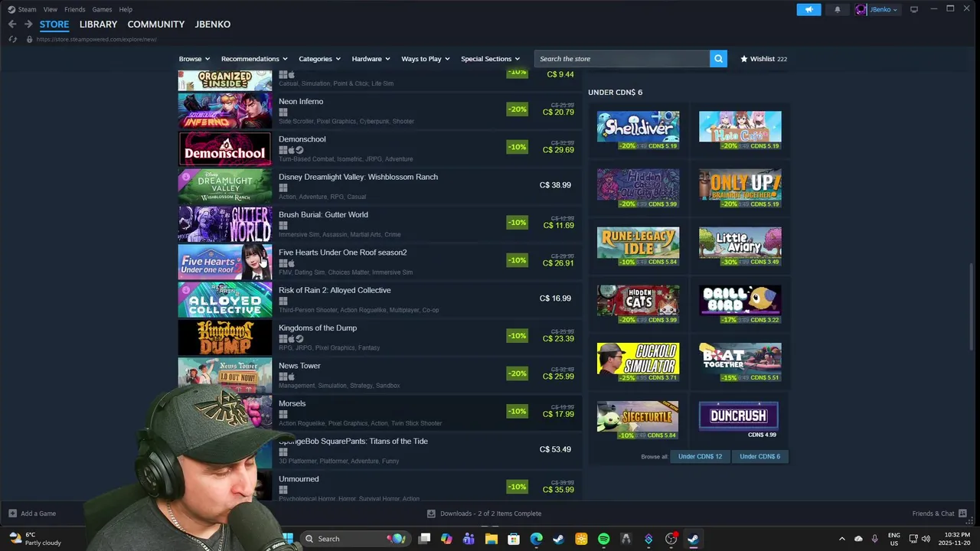980x551 pixels.
Task: Expand the Browse dropdown
Action: pos(194,59)
